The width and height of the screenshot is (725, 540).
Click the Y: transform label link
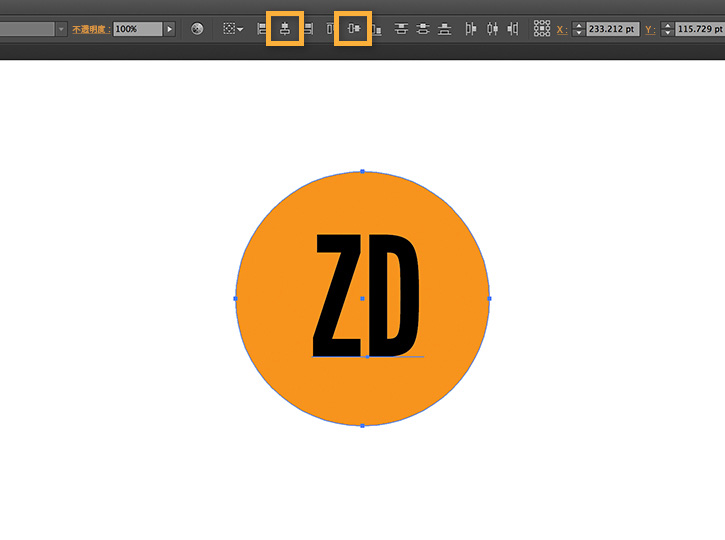point(650,30)
